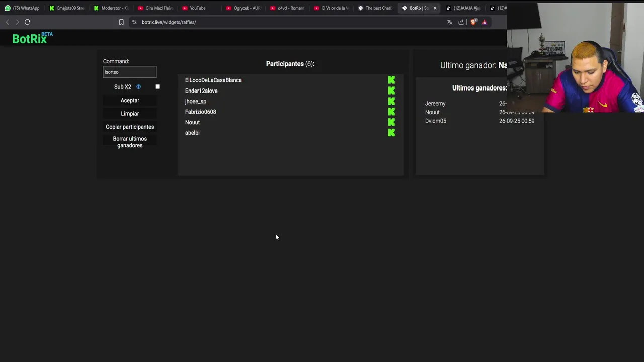This screenshot has height=362, width=644.
Task: Switch to Giru Mad Fleiva tab
Action: coord(155,8)
